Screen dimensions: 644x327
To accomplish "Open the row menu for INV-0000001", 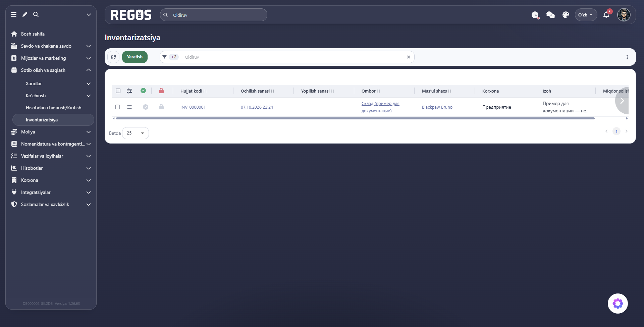I will (x=129, y=107).
